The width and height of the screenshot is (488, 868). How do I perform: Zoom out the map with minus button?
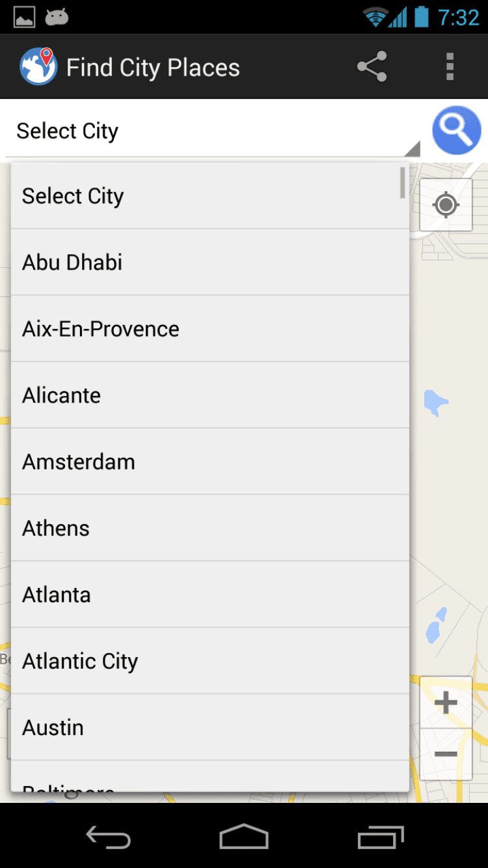point(446,754)
